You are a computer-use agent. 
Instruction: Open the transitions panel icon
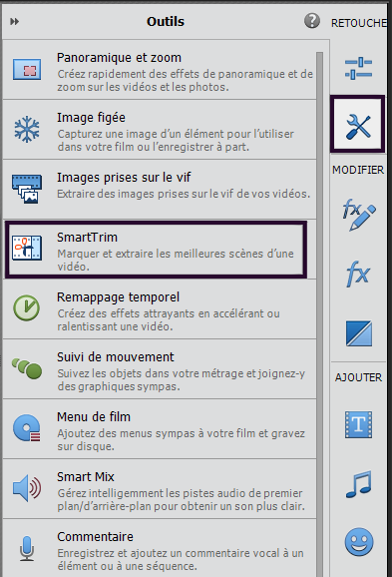pos(358,333)
